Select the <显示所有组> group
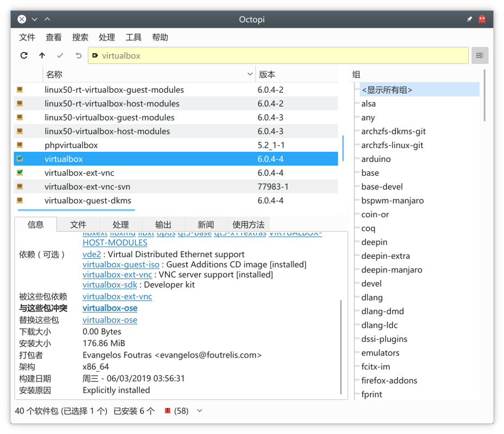This screenshot has height=434, width=504. (x=419, y=90)
